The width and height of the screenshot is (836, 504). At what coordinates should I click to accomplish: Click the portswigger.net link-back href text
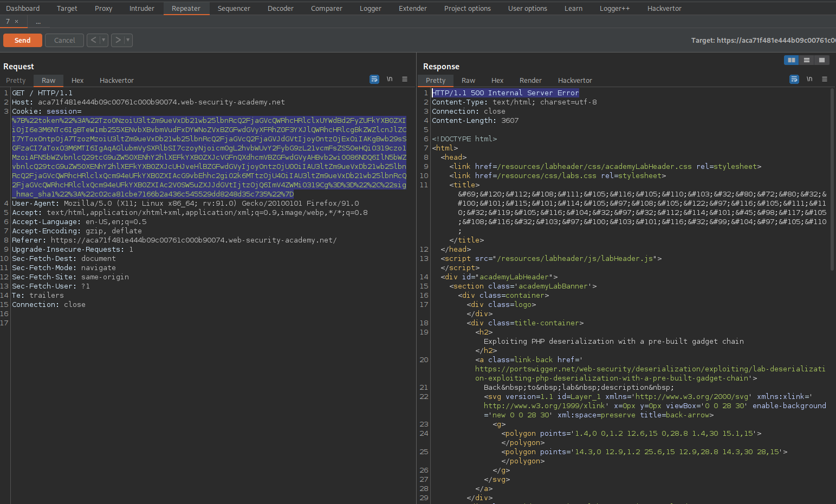point(650,374)
